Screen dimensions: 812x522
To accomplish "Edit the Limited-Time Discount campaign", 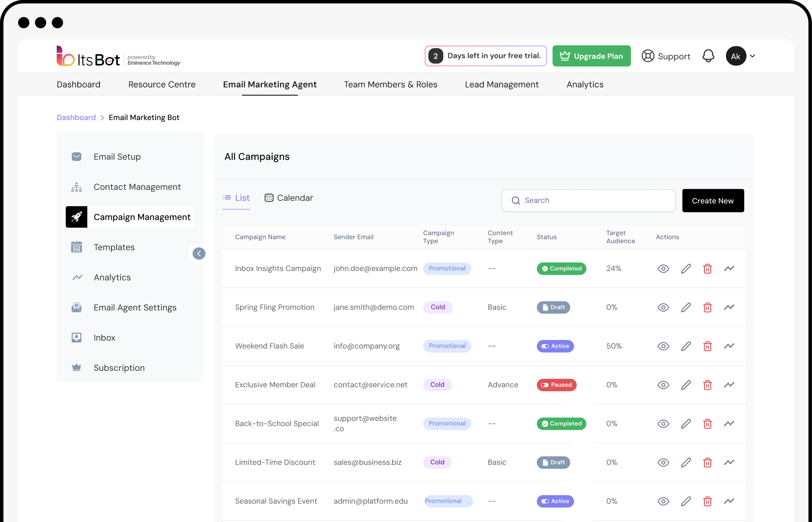I will pos(686,462).
